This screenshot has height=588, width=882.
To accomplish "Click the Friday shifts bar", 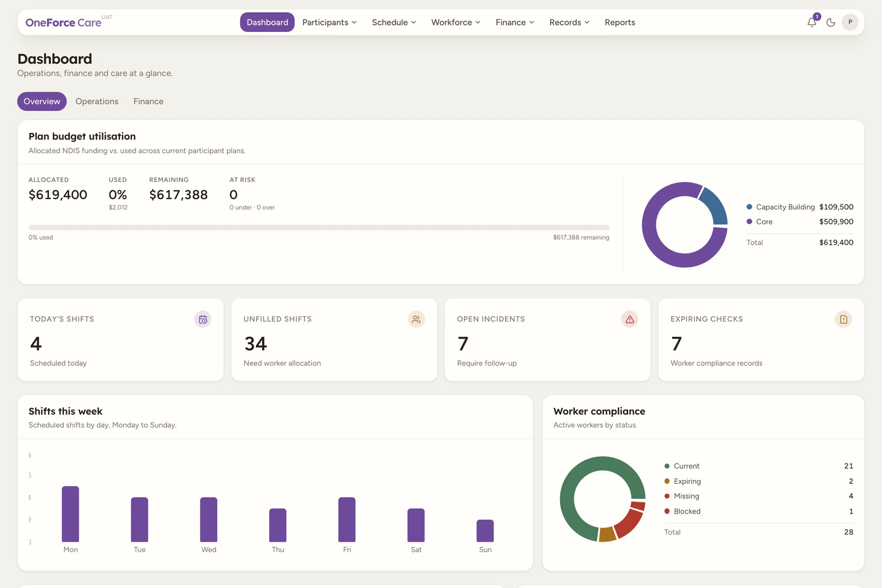I will tap(347, 520).
